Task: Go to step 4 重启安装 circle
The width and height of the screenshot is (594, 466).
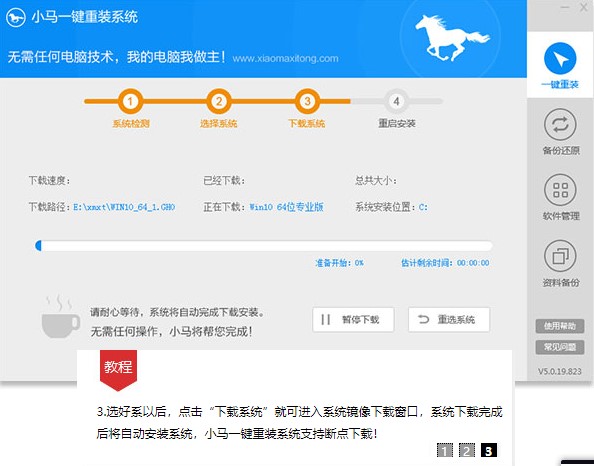Action: [396, 101]
